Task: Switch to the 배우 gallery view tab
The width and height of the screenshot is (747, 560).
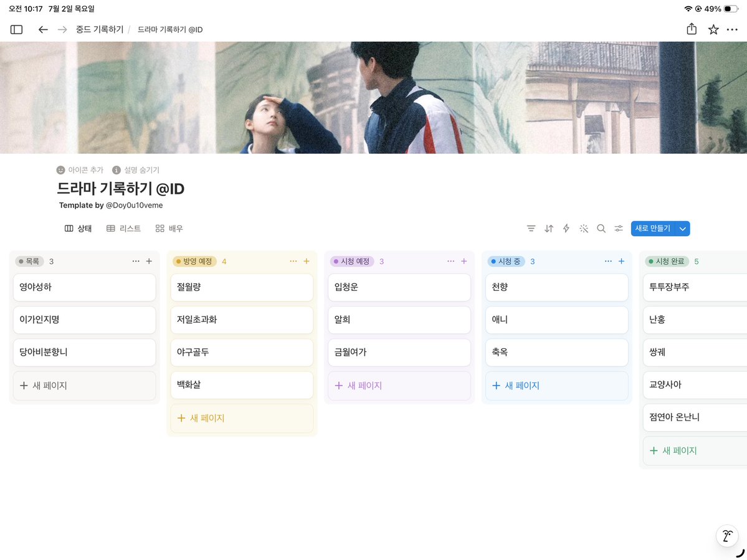Action: coord(169,229)
